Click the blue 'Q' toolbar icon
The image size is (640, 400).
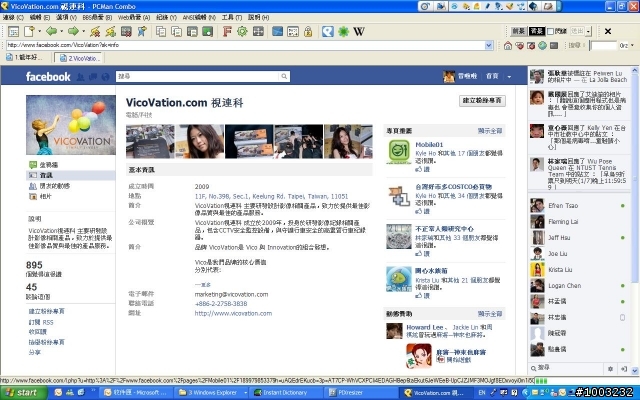click(328, 31)
